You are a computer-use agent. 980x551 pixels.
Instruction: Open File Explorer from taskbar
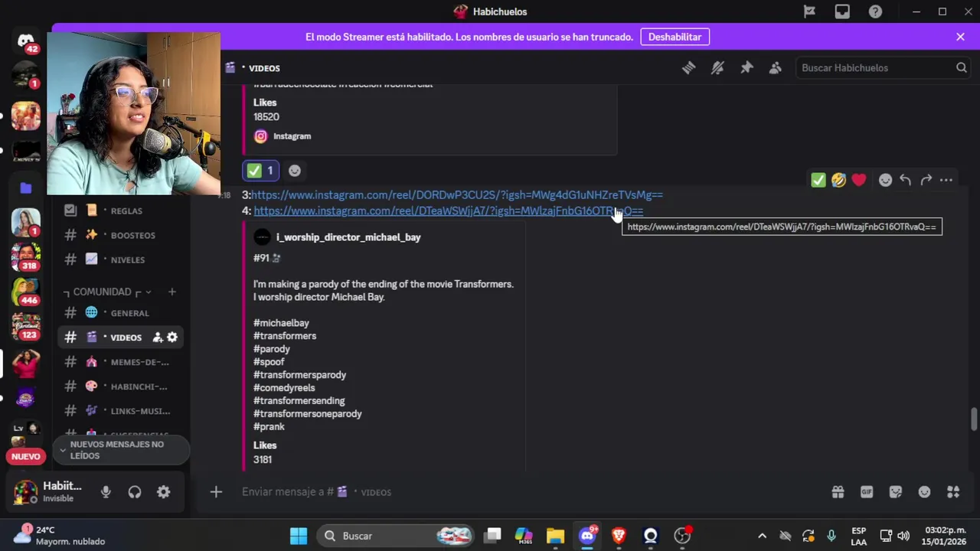555,536
